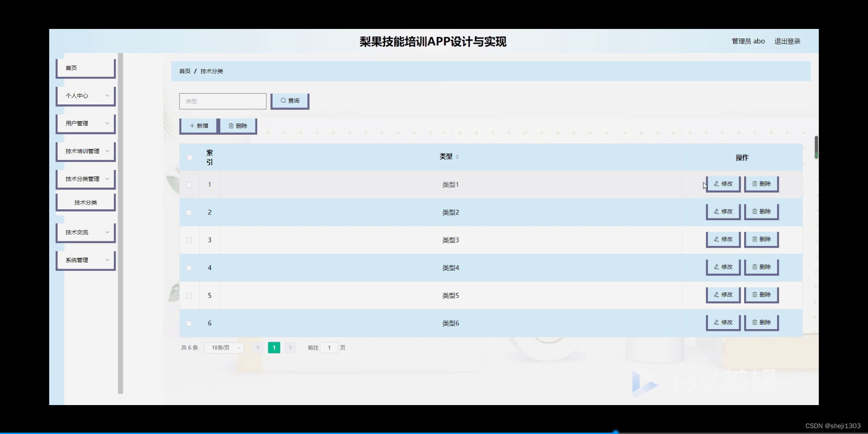This screenshot has width=868, height=434.
Task: Click the pencil edit icon for 类型1 row
Action: (716, 184)
